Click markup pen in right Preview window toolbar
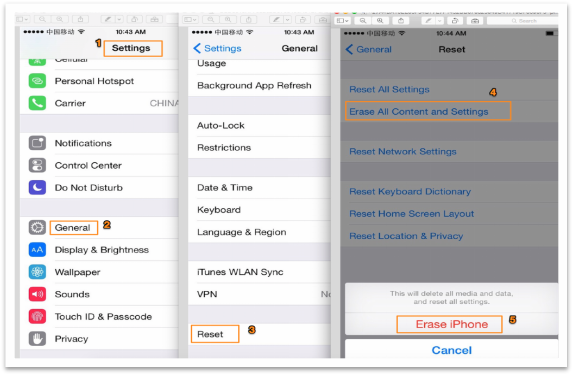573x374 pixels. tap(428, 21)
